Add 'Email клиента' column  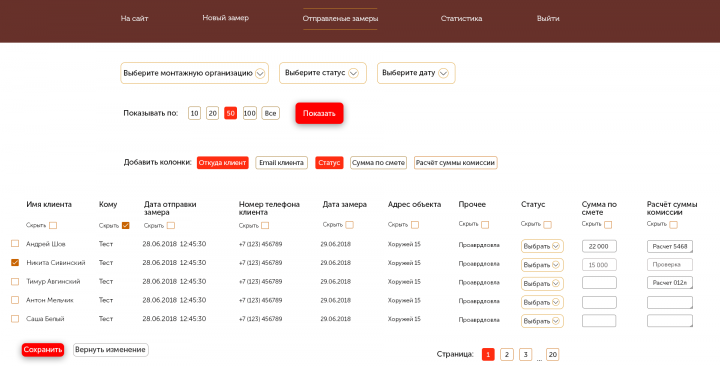[281, 163]
